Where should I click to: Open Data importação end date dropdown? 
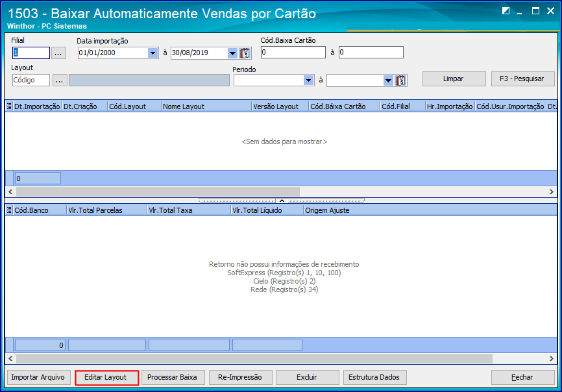pos(232,53)
